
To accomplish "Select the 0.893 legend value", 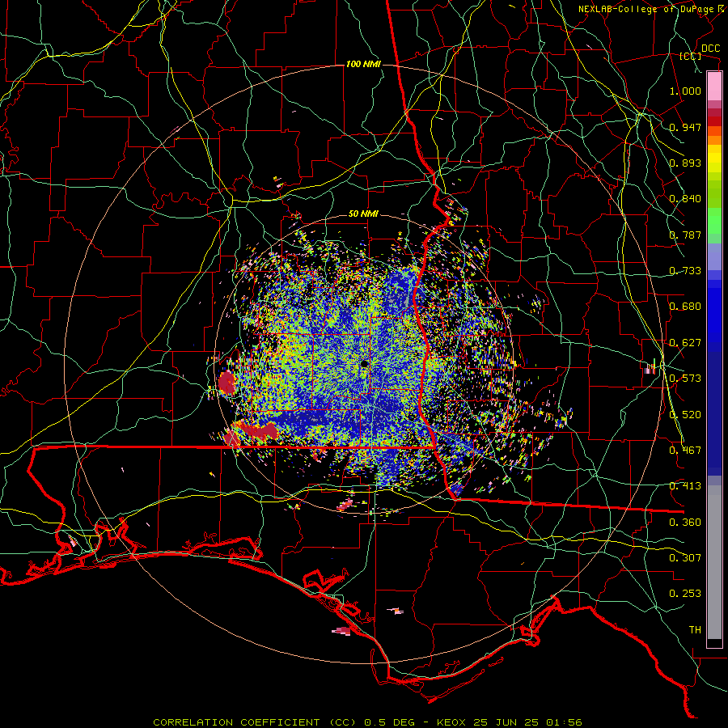I will [x=685, y=163].
